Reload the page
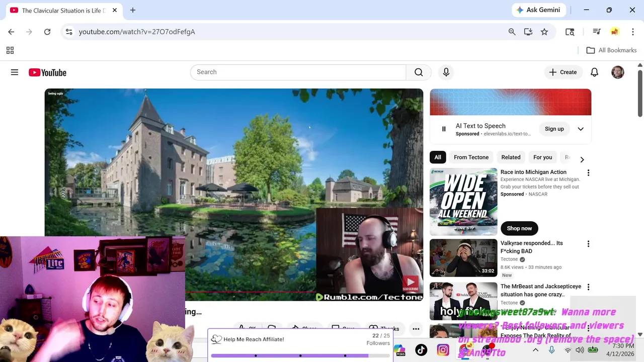The height and width of the screenshot is (362, 644). pos(47,32)
